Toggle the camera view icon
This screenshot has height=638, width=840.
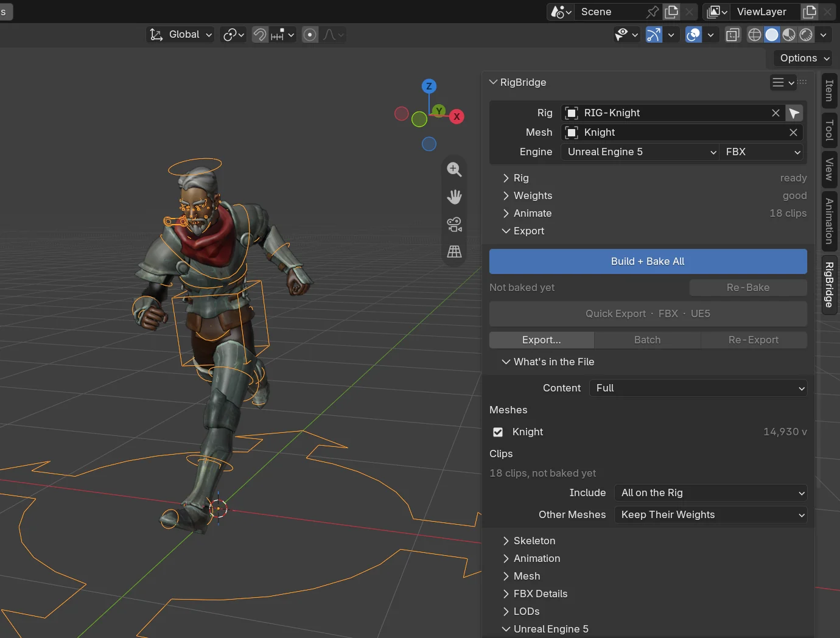coord(454,224)
